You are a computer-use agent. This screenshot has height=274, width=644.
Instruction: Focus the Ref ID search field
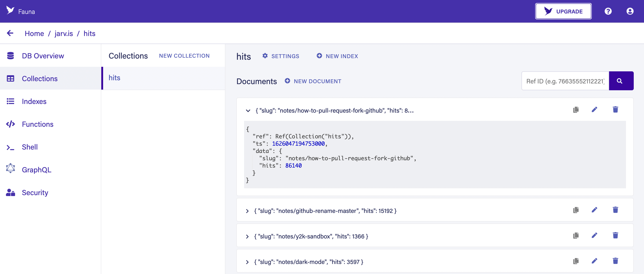tap(565, 81)
